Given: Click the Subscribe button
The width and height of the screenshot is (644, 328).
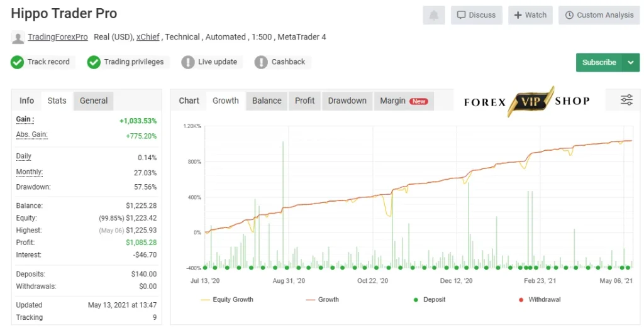Looking at the screenshot, I should tap(599, 62).
